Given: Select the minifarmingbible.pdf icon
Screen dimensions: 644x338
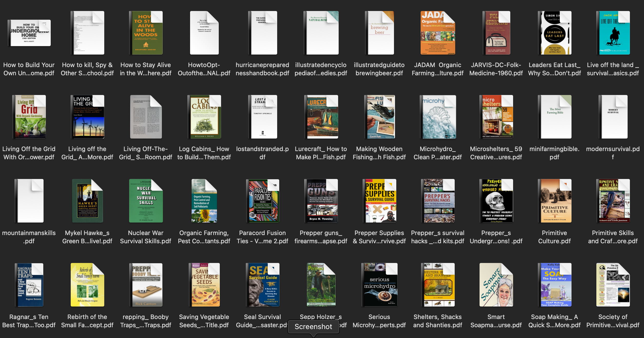Looking at the screenshot, I should [x=555, y=117].
